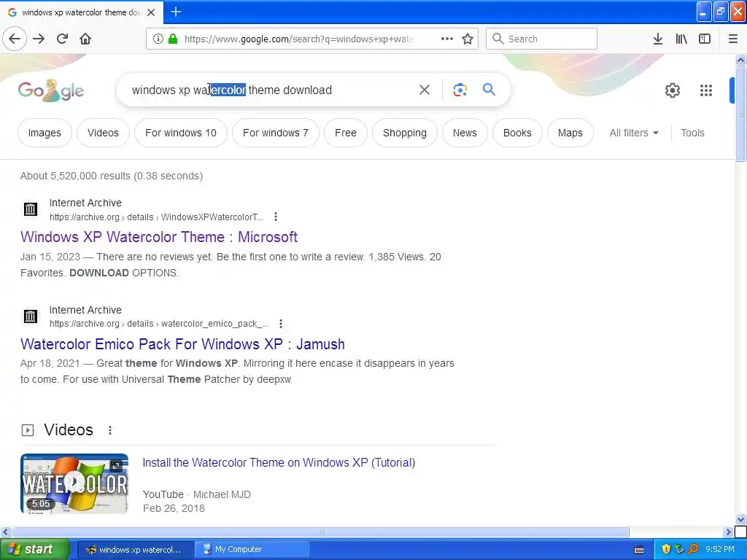
Task: Open 'Windows XP Watercolor Theme : Microsoft' result
Action: [159, 237]
